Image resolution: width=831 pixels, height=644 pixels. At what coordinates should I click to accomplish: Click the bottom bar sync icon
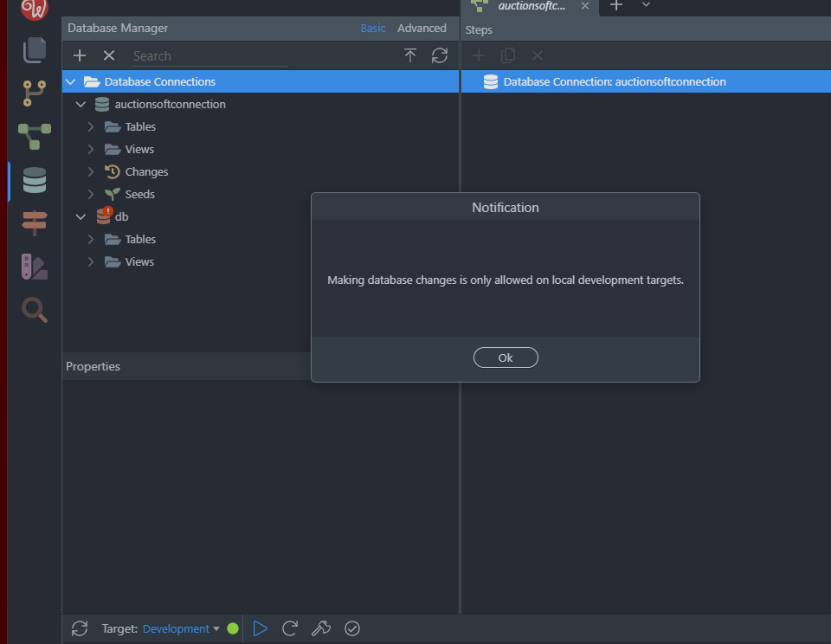[80, 628]
